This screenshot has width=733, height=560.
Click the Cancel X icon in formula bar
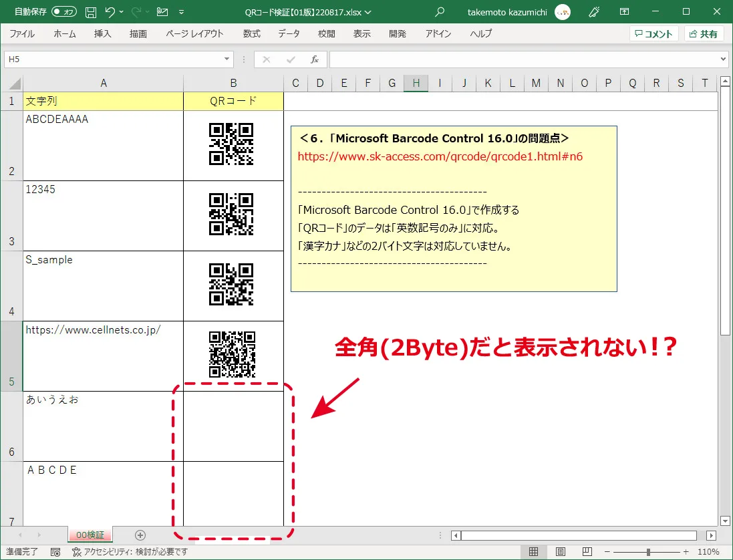pos(267,59)
